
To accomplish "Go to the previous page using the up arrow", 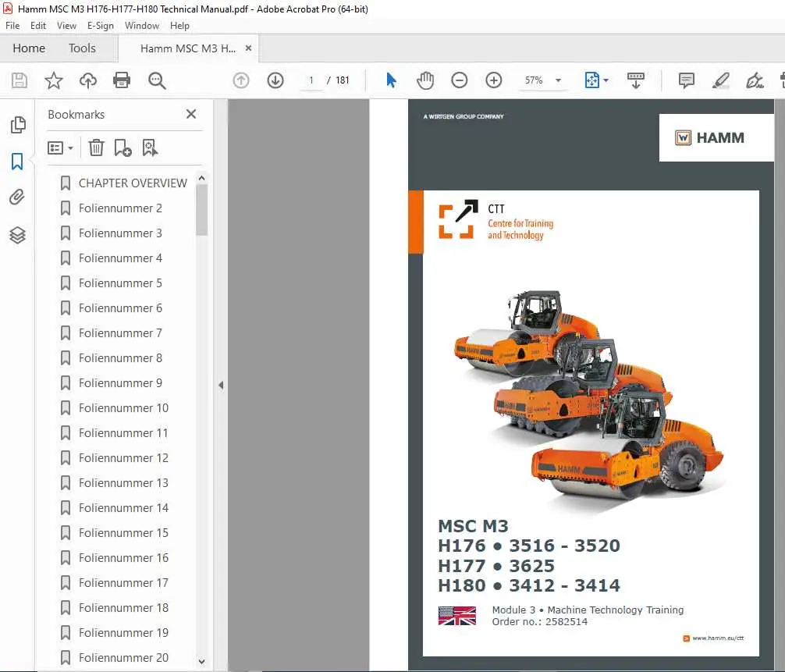I will point(241,80).
